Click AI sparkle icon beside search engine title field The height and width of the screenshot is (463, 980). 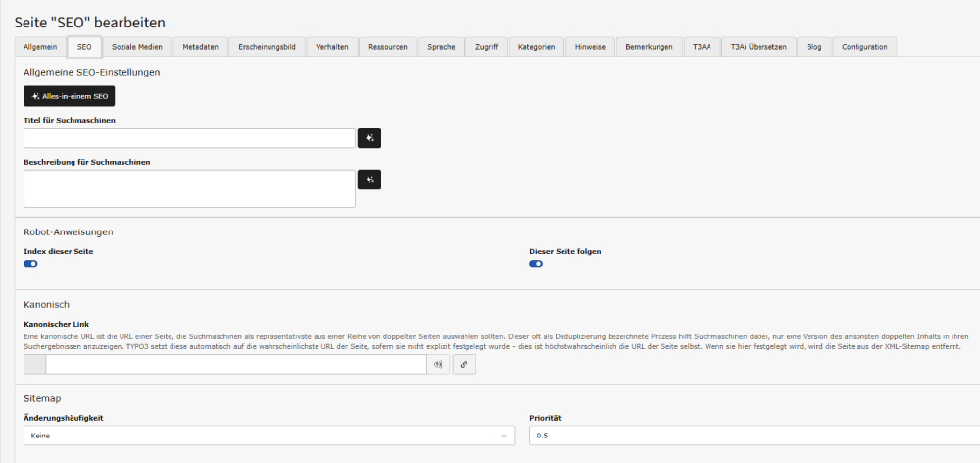click(x=369, y=138)
